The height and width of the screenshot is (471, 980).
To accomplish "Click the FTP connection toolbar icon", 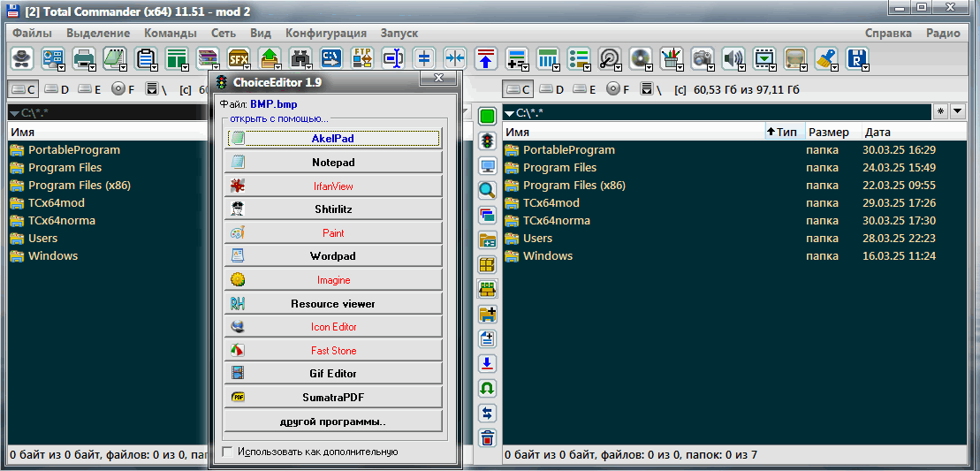I will coord(362,58).
